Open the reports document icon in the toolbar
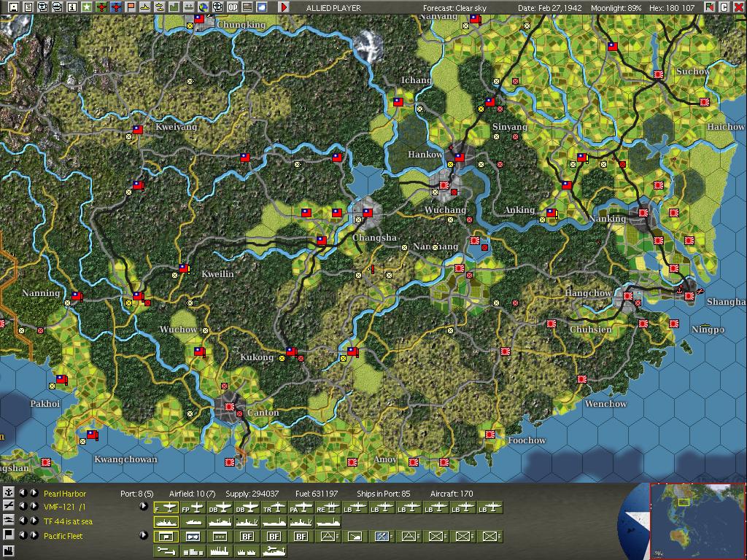This screenshot has height=560, width=747. point(28,7)
